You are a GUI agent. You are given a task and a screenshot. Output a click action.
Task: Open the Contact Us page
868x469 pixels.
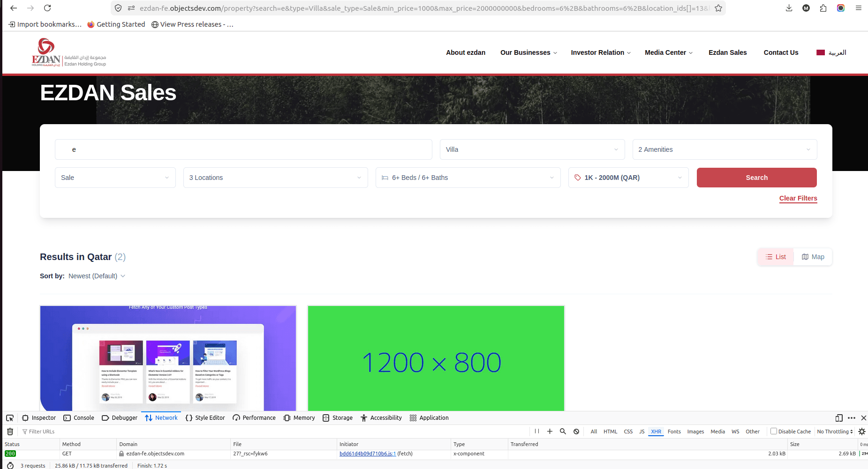781,52
